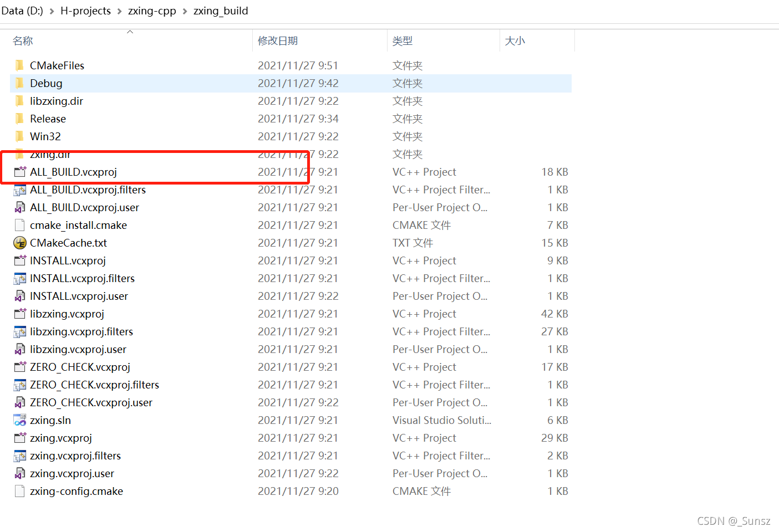The width and height of the screenshot is (779, 532).
Task: Click the sort arrow above 名称 column
Action: [130, 32]
